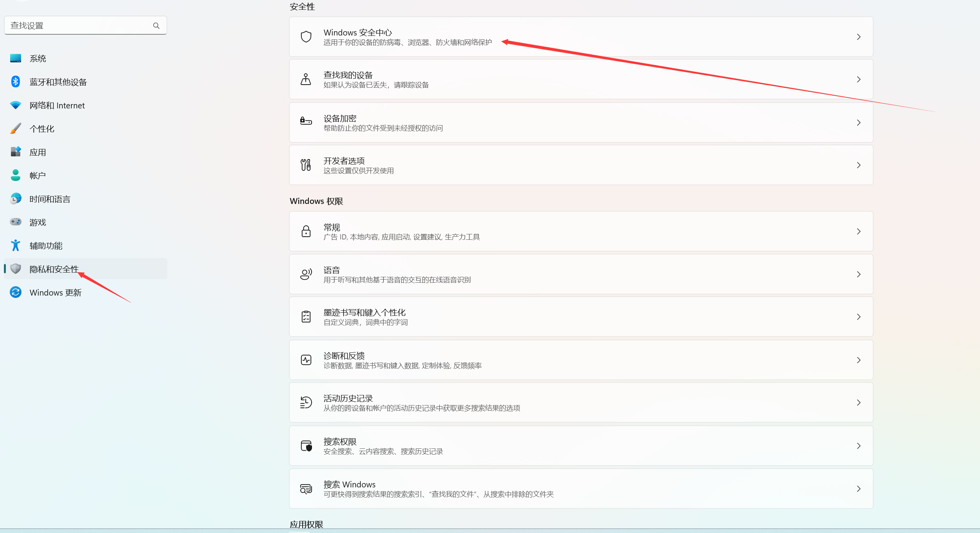Viewport: 980px width, 533px height.
Task: Click the 查找设置 search input field
Action: click(x=85, y=25)
